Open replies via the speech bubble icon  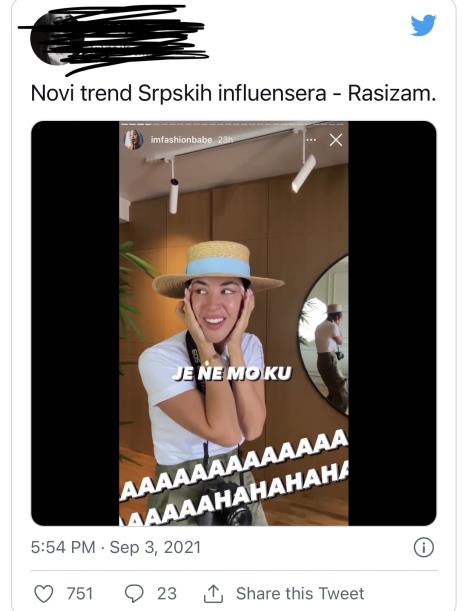(x=134, y=593)
